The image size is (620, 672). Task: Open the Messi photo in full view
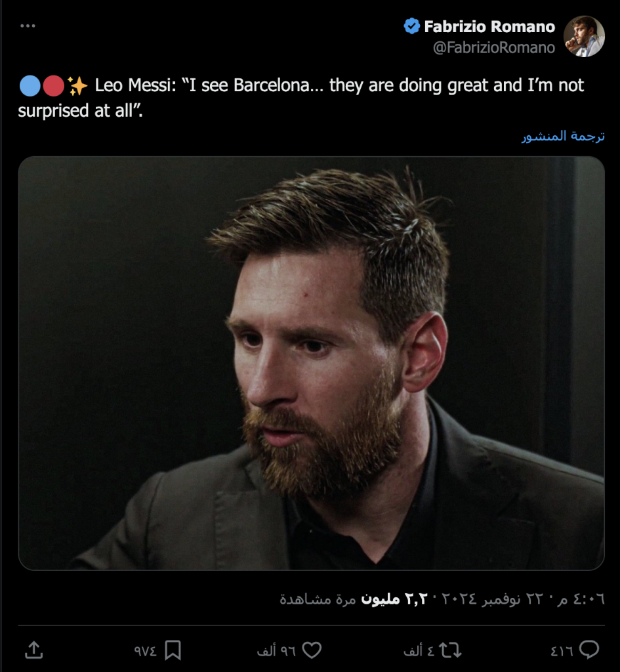311,363
